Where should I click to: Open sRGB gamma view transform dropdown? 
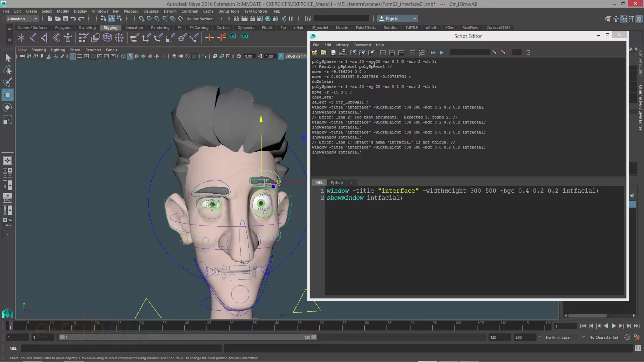(x=296, y=56)
